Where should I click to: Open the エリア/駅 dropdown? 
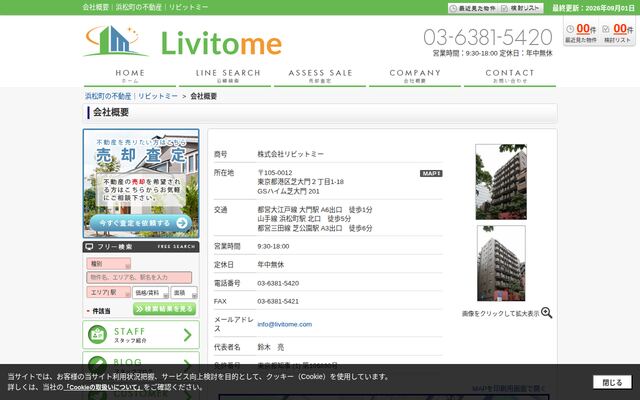tap(109, 292)
